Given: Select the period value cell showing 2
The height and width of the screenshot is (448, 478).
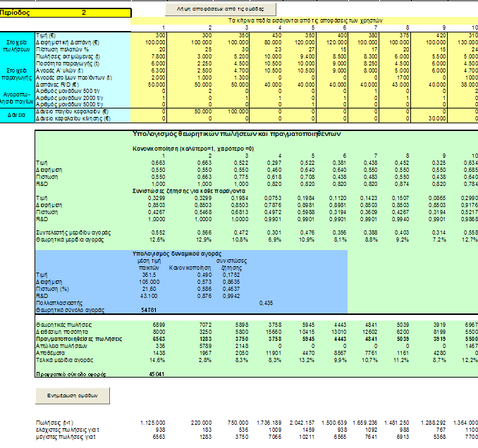Looking at the screenshot, I should [83, 13].
